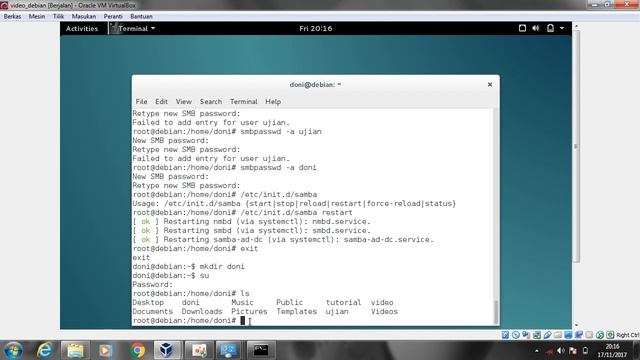The height and width of the screenshot is (360, 640).
Task: Click the GNOME Activities button
Action: [x=82, y=28]
